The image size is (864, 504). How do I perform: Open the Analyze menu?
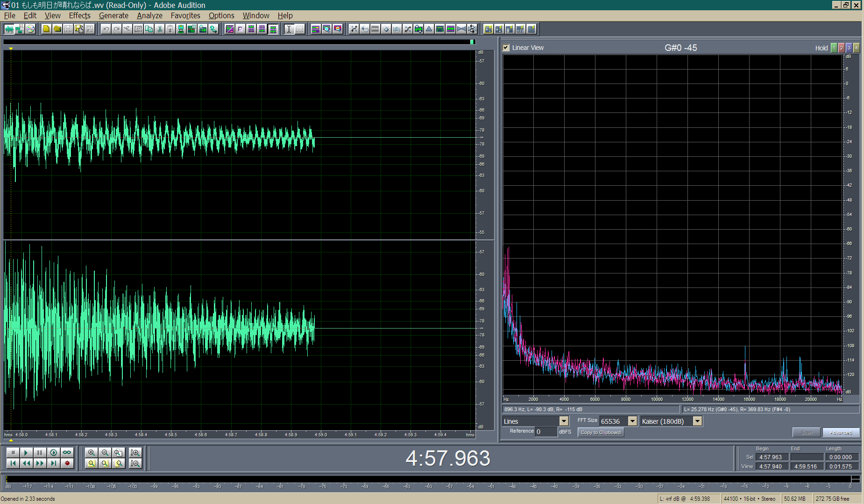pyautogui.click(x=149, y=15)
